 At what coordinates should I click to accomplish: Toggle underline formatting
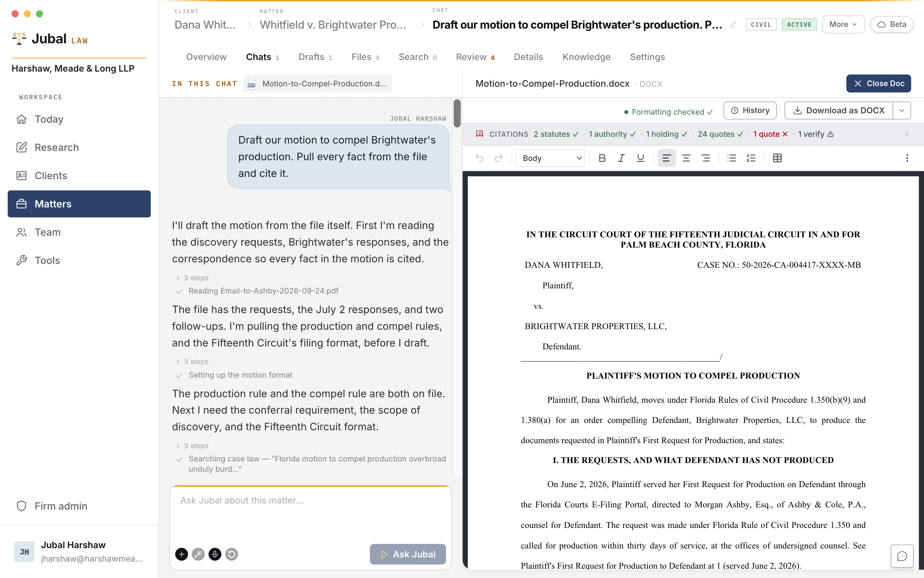point(640,158)
